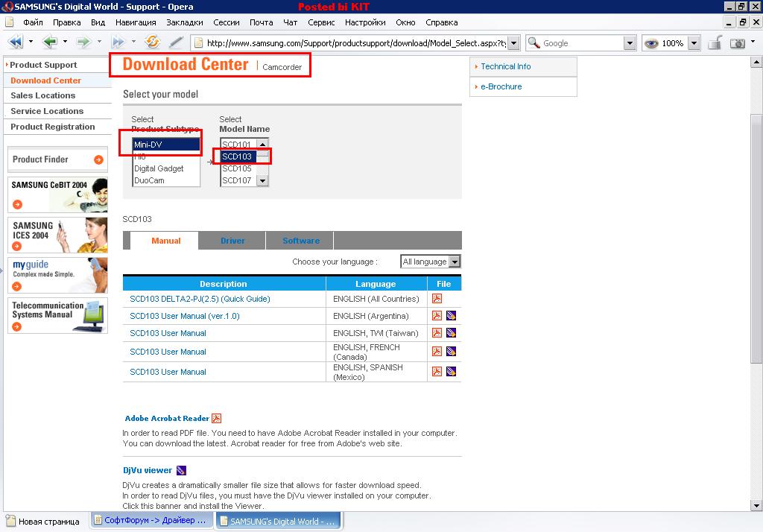This screenshot has width=763, height=532.
Task: Open Product Registration in the sidebar
Action: click(x=53, y=127)
